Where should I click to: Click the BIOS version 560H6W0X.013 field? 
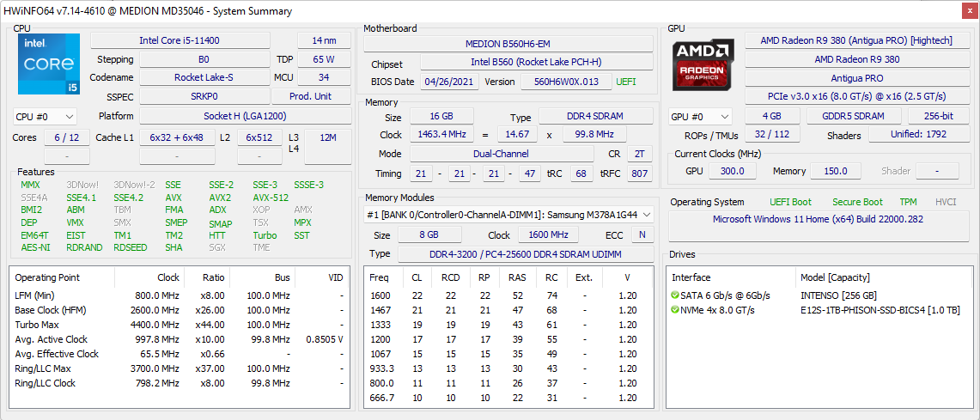tap(566, 82)
